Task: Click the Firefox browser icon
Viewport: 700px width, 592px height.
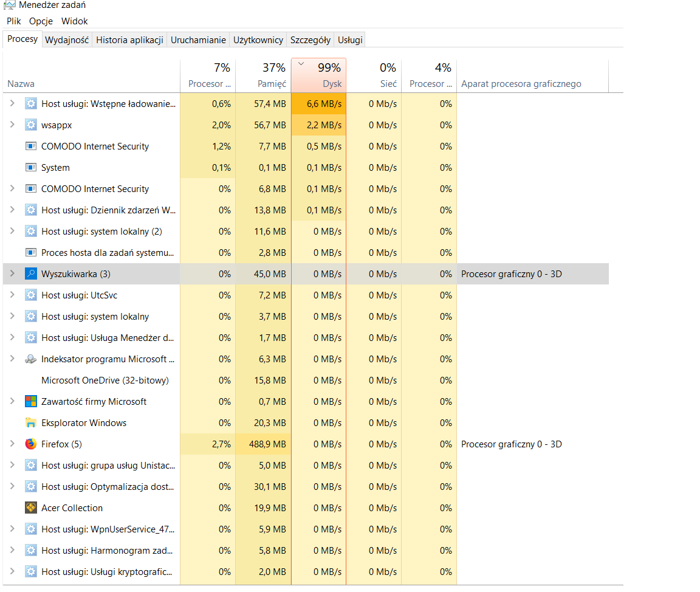Action: pos(31,444)
